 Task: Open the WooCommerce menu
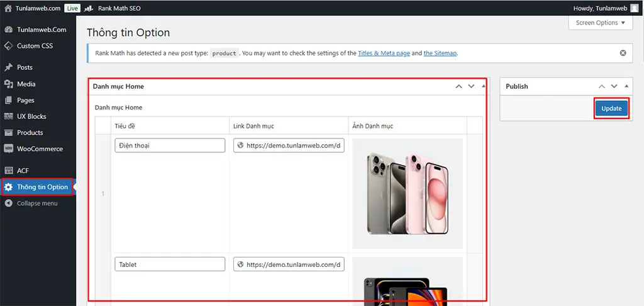[x=40, y=149]
